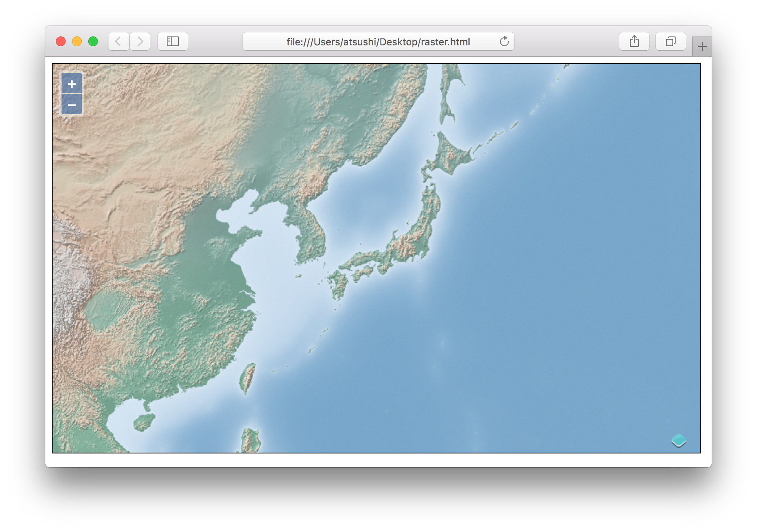
Task: Go forward to the next page
Action: click(x=140, y=41)
